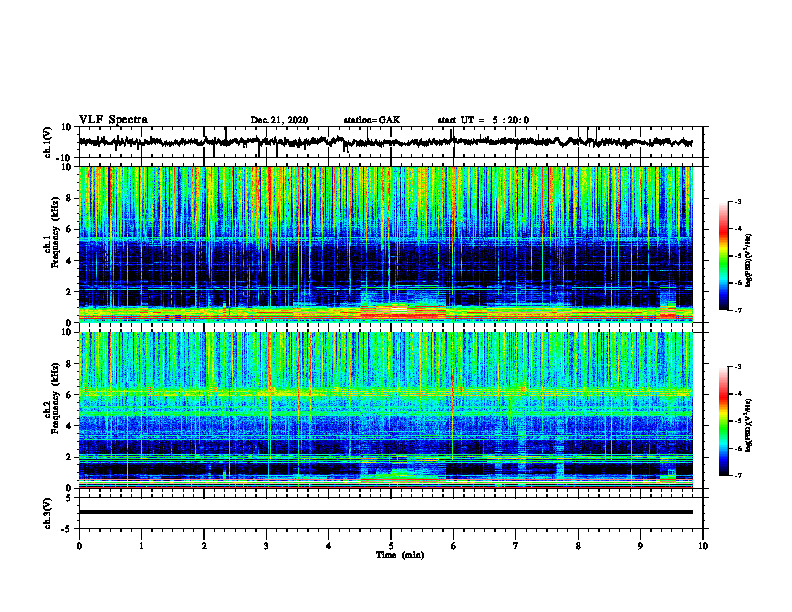The image size is (792, 612).
Task: Click the "10" label on the time axis
Action: click(x=703, y=546)
